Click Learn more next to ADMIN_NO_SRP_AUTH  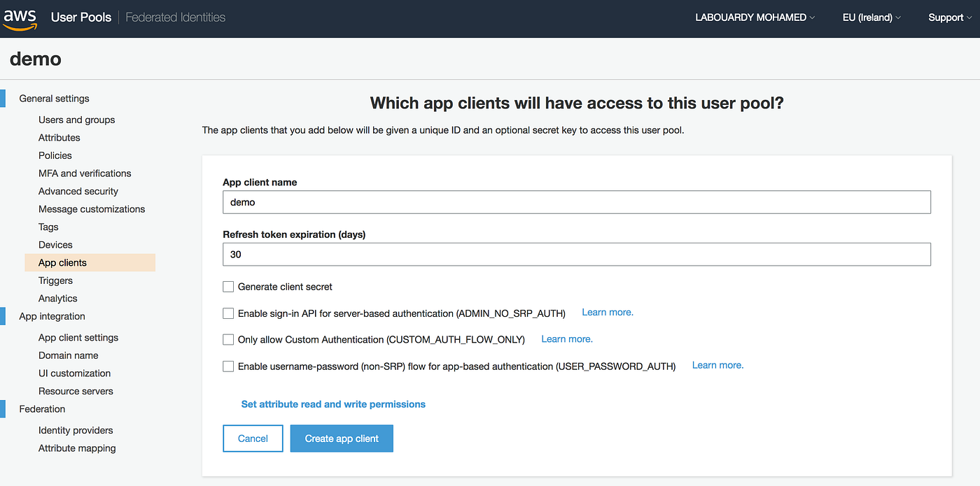pyautogui.click(x=606, y=312)
